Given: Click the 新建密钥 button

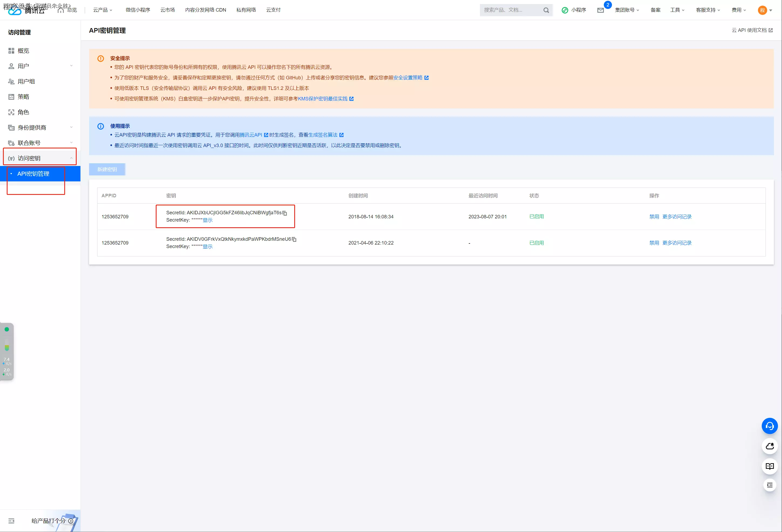Looking at the screenshot, I should point(107,169).
